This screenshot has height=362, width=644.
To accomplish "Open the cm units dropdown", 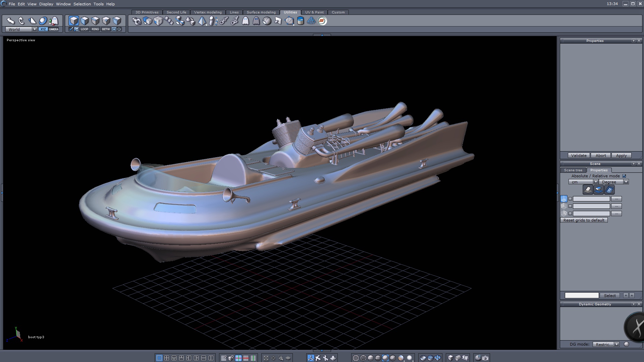I will pos(596,182).
